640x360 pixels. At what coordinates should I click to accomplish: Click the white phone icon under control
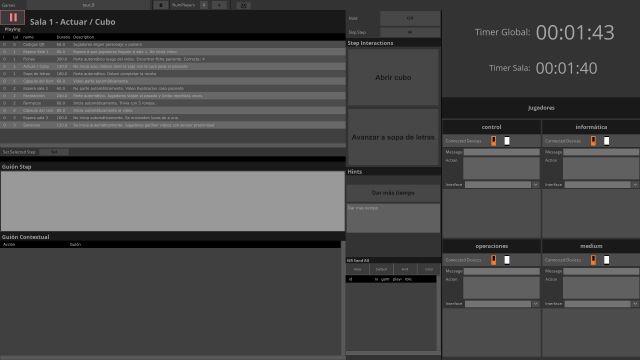pyautogui.click(x=507, y=141)
